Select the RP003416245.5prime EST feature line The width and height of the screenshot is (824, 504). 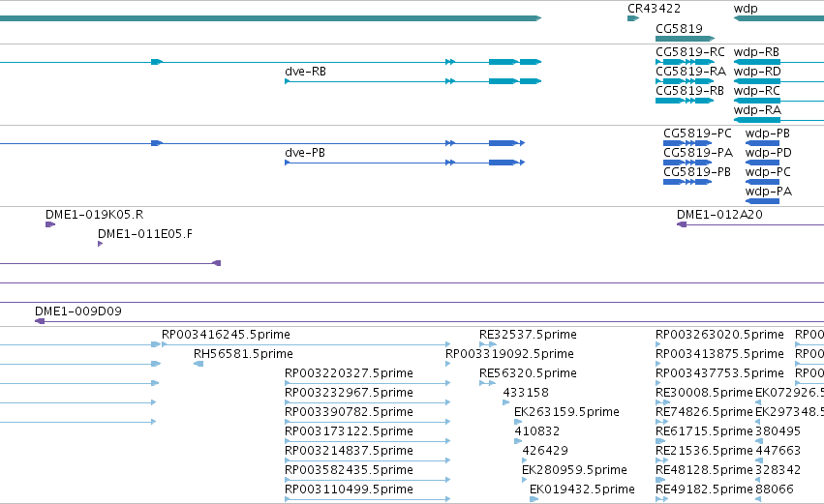coord(306,344)
